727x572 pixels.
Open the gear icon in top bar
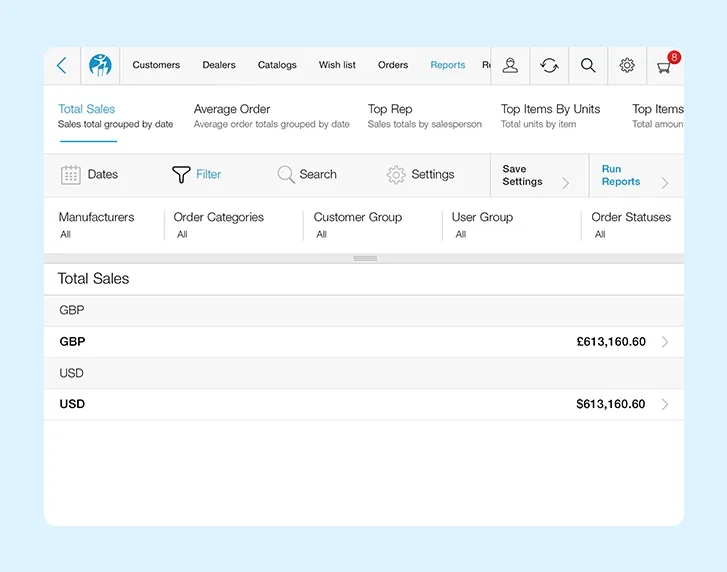pos(627,65)
